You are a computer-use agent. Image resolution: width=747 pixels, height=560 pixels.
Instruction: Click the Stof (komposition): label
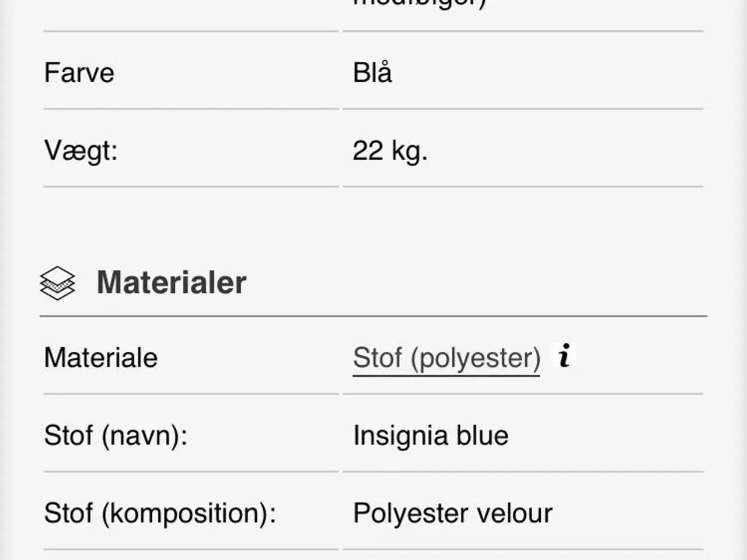point(160,513)
